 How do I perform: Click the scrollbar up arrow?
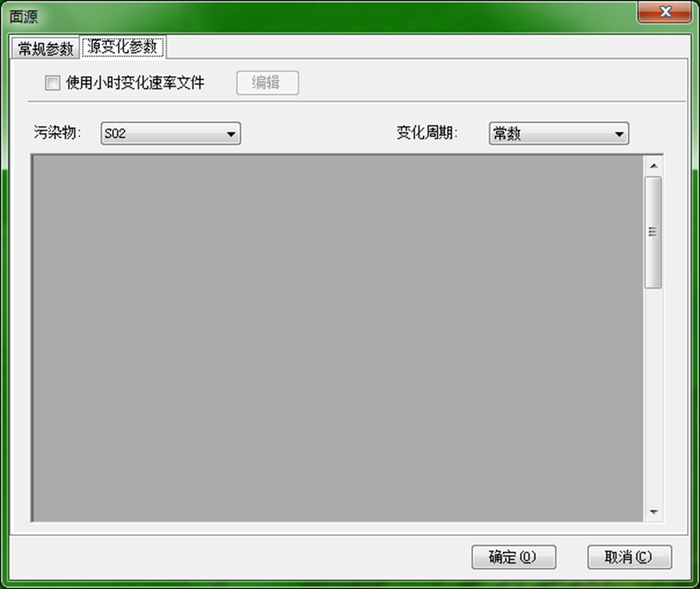click(654, 166)
